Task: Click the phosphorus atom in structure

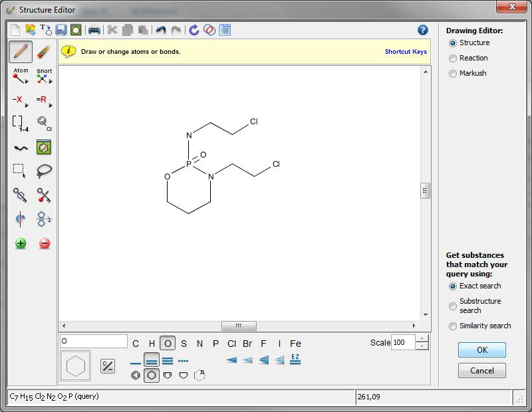Action: point(189,164)
